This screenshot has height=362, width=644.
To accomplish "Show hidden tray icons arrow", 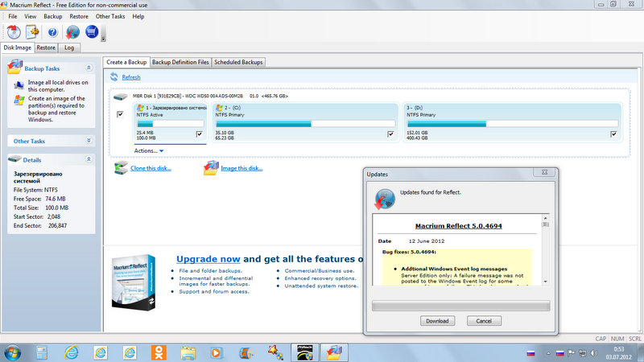I will (x=548, y=353).
